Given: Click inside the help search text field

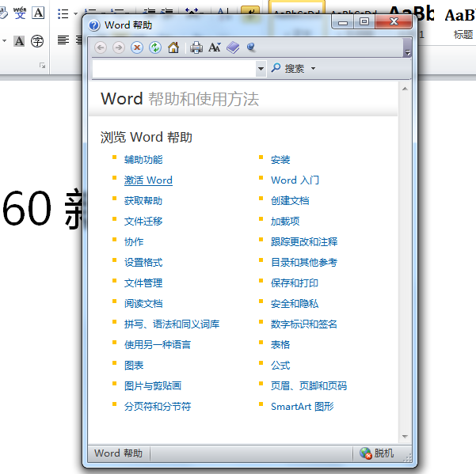Looking at the screenshot, I should coord(174,69).
